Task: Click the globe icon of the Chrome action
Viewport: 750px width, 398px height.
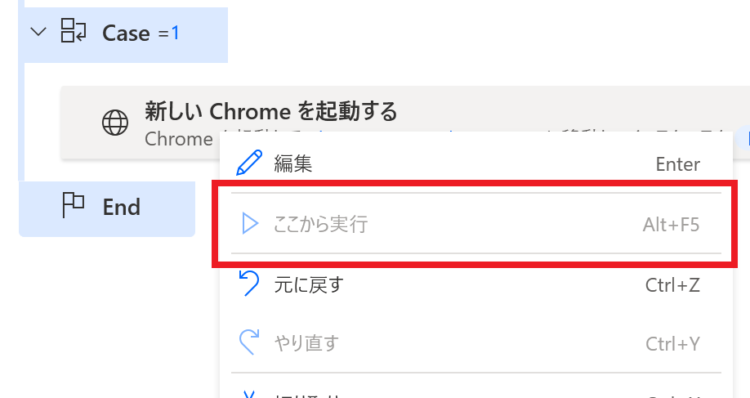Action: tap(115, 122)
